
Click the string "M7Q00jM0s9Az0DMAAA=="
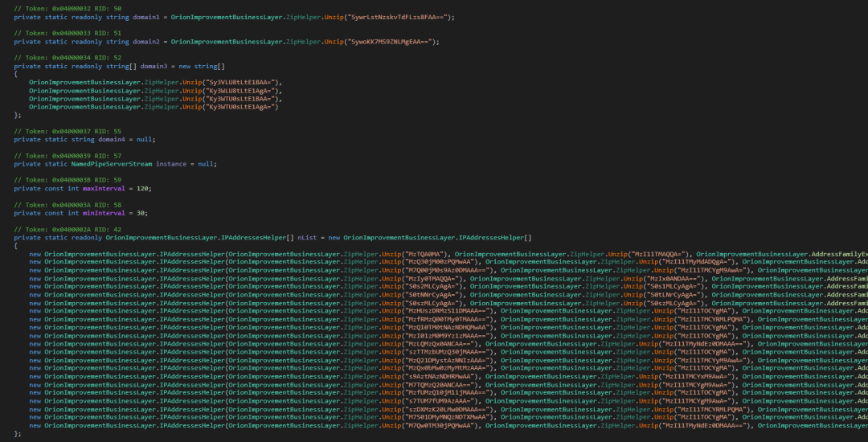click(446, 270)
